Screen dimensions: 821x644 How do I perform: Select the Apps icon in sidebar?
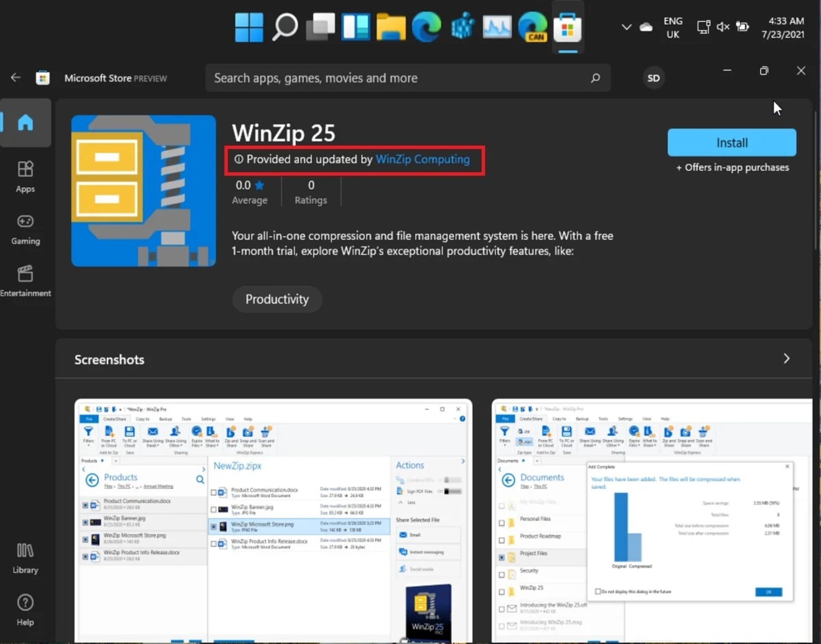[25, 177]
